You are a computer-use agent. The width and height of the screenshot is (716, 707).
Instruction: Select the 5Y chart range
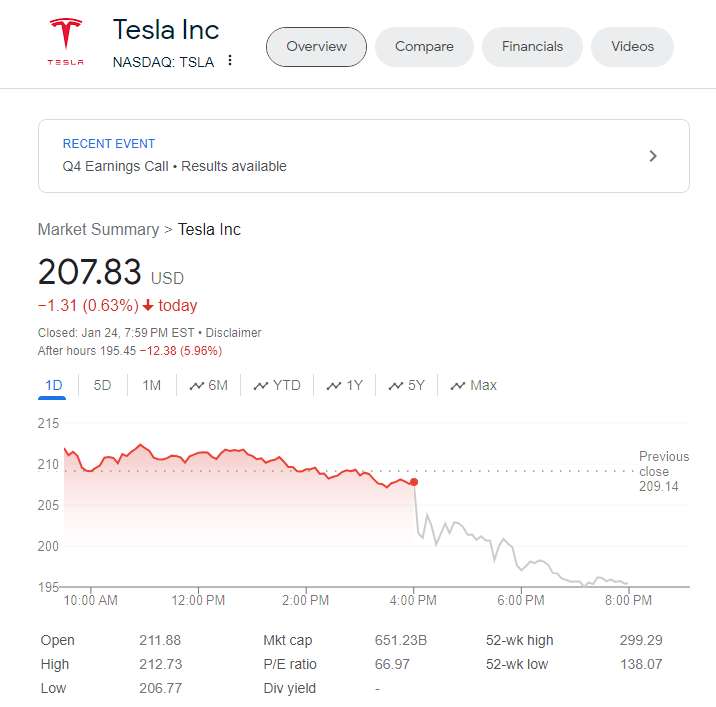click(x=407, y=385)
